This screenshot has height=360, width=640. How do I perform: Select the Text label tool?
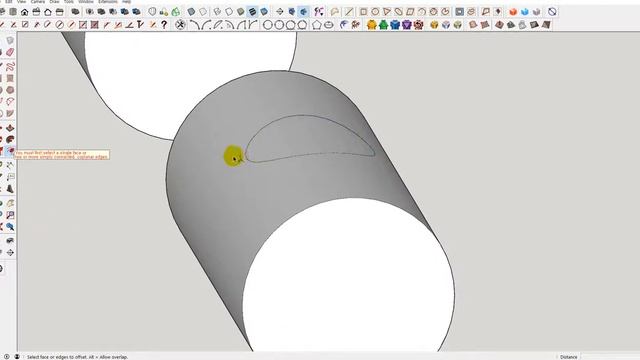click(x=10, y=177)
